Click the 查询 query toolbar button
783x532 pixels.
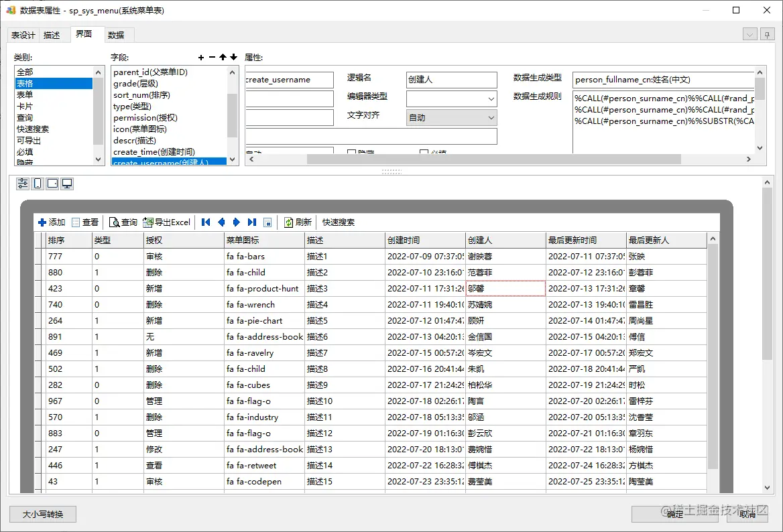[123, 222]
